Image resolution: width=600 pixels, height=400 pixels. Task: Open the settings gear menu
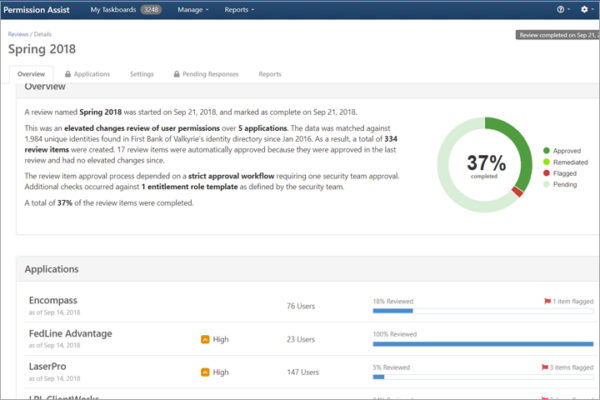(587, 10)
